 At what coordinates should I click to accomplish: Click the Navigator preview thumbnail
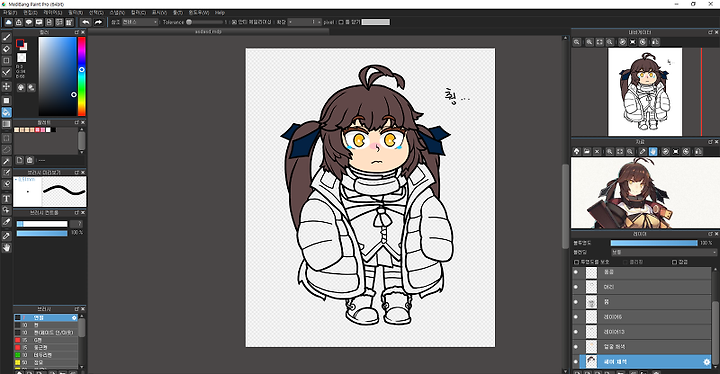(x=645, y=92)
